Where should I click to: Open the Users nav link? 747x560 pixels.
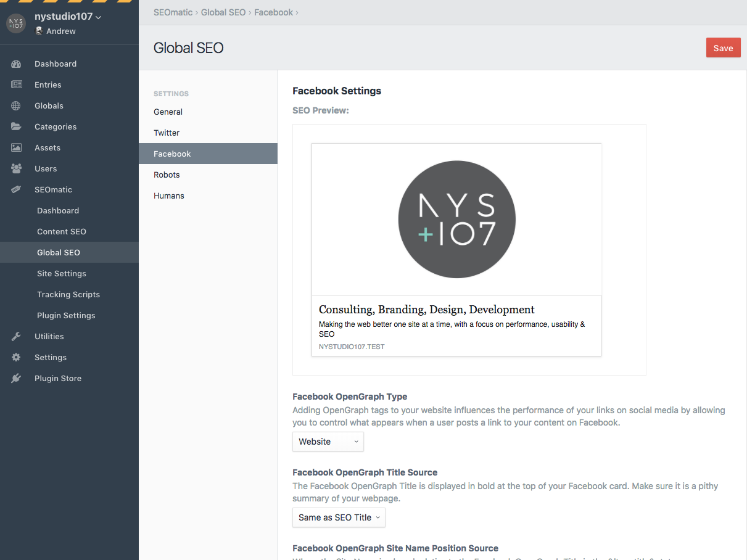(46, 168)
